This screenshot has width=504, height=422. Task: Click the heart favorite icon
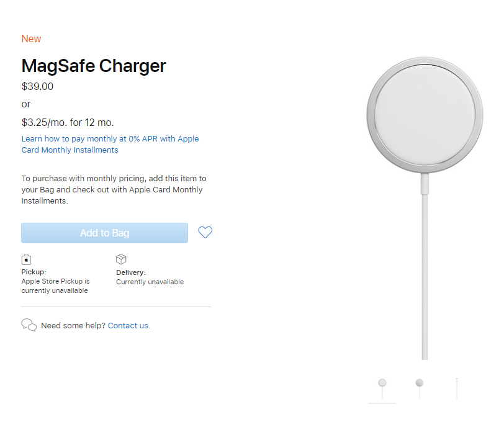point(205,233)
